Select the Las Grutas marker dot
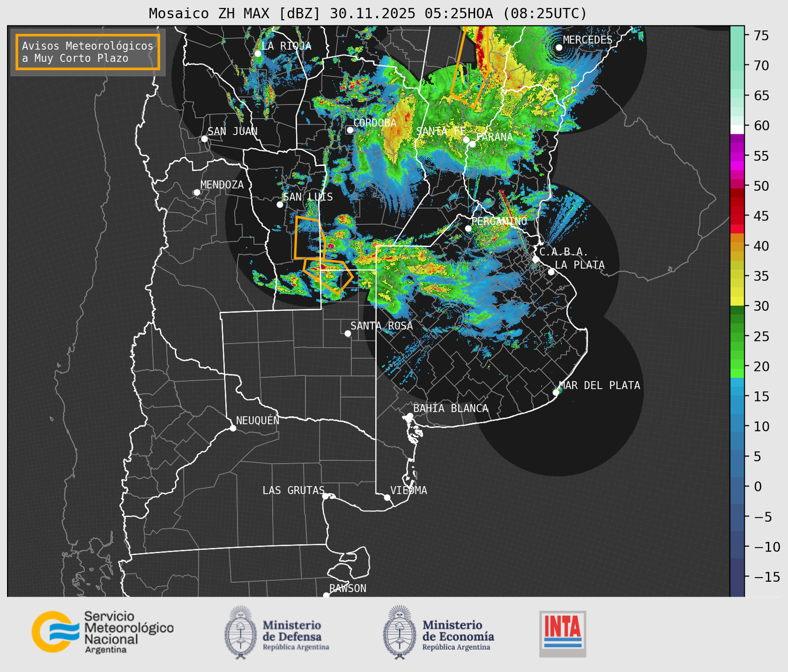 coord(326,496)
